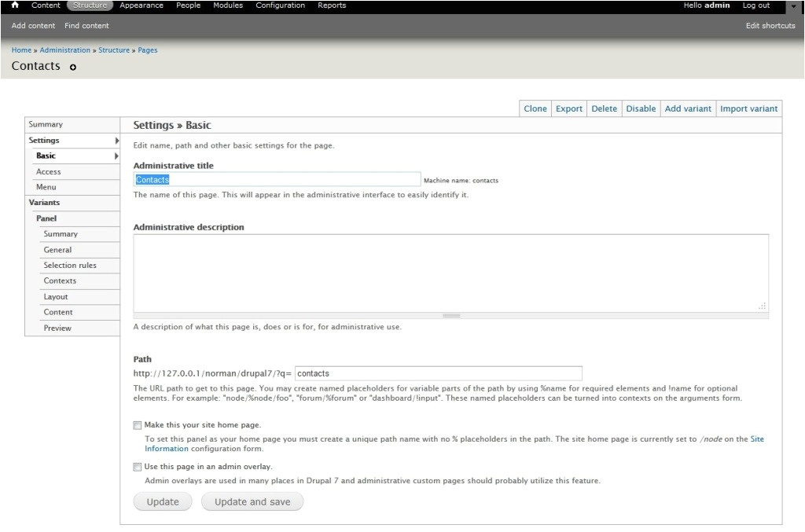Screen dimensions: 805x532
Task: Open the Appearance admin menu
Action: 142,6
